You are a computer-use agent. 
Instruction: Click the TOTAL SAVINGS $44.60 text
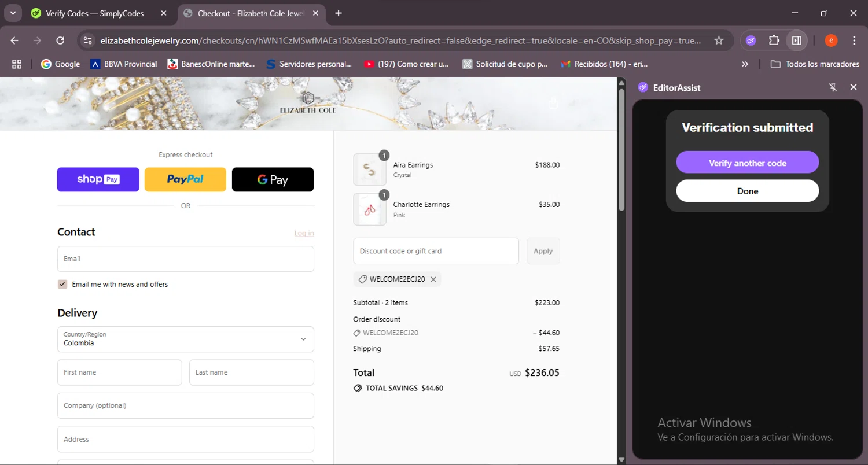tap(404, 388)
